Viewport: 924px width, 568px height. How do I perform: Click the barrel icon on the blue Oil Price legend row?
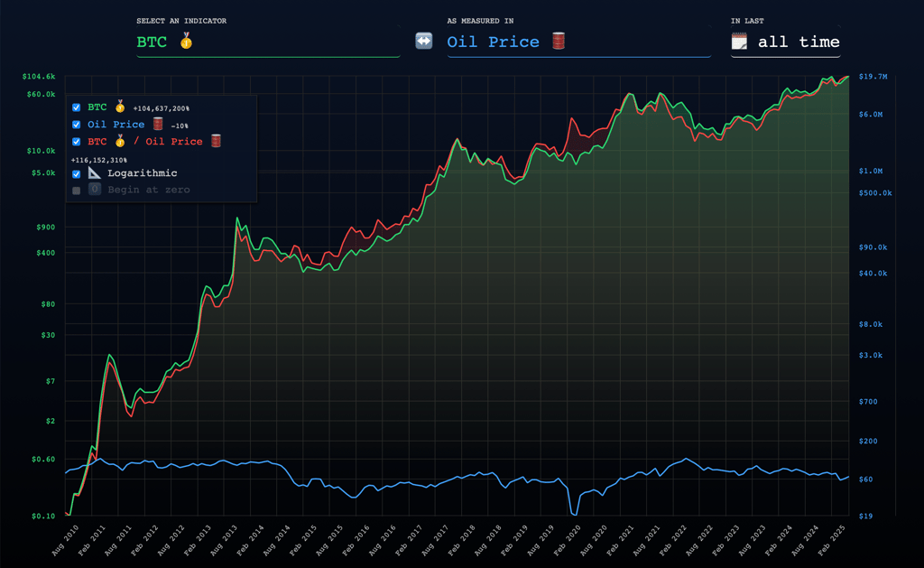click(158, 124)
